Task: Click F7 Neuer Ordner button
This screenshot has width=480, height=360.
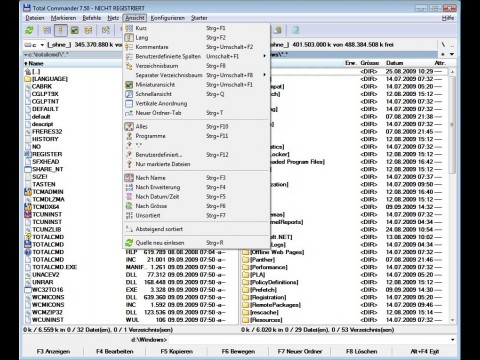Action: [x=300, y=351]
